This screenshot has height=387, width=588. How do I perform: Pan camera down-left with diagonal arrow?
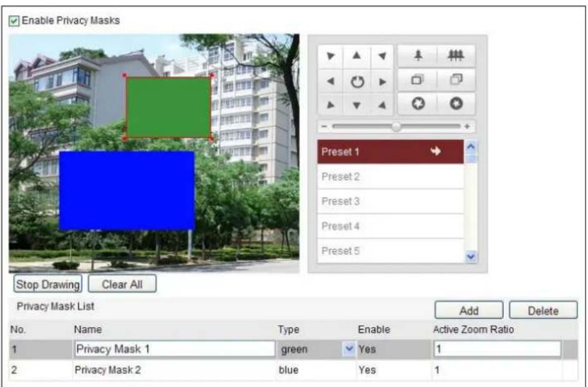[x=330, y=105]
